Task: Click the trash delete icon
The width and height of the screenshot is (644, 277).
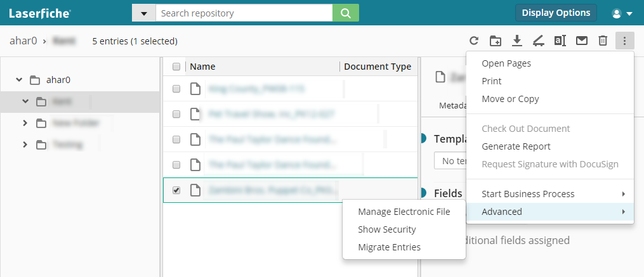Action: 603,41
